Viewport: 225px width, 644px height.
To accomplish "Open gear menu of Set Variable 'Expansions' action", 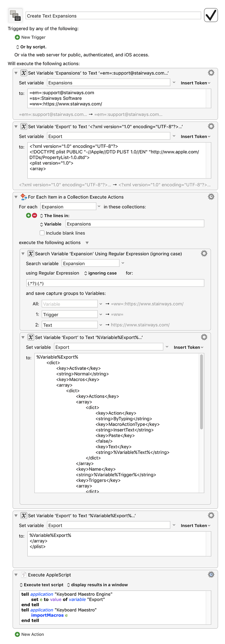I will [211, 73].
